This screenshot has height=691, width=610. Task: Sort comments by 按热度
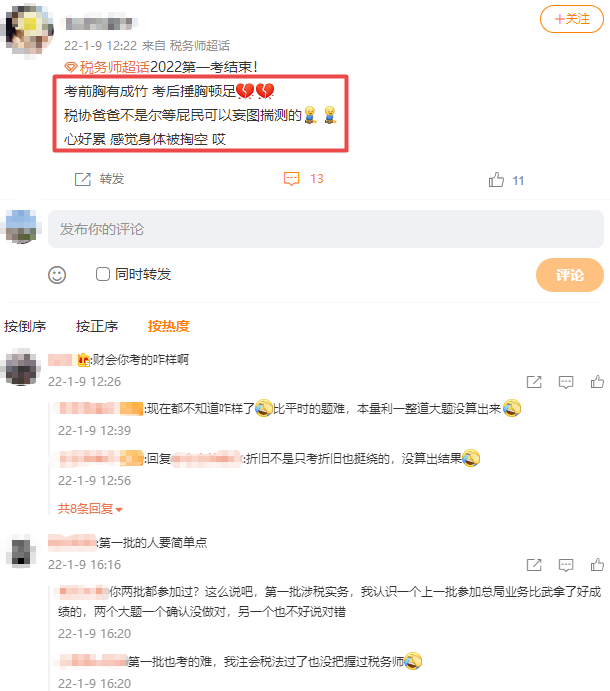tap(169, 326)
